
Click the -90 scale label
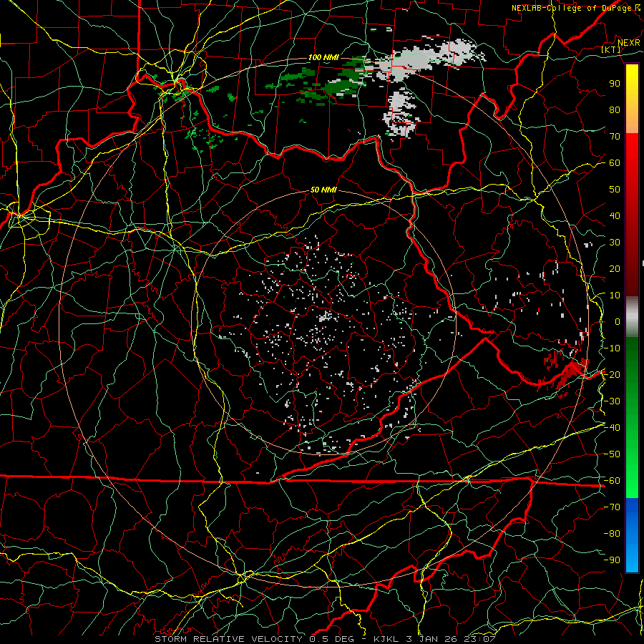pyautogui.click(x=612, y=560)
